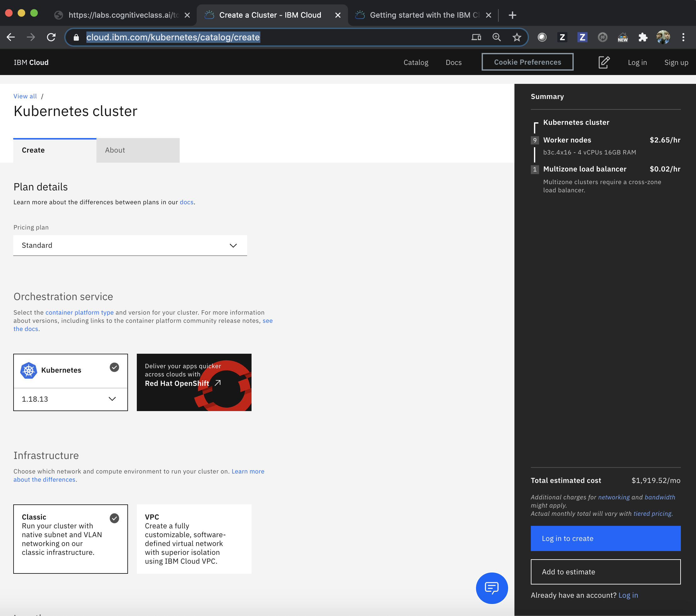Viewport: 696px width, 616px height.
Task: Open the Catalog menu item
Action: click(x=416, y=62)
